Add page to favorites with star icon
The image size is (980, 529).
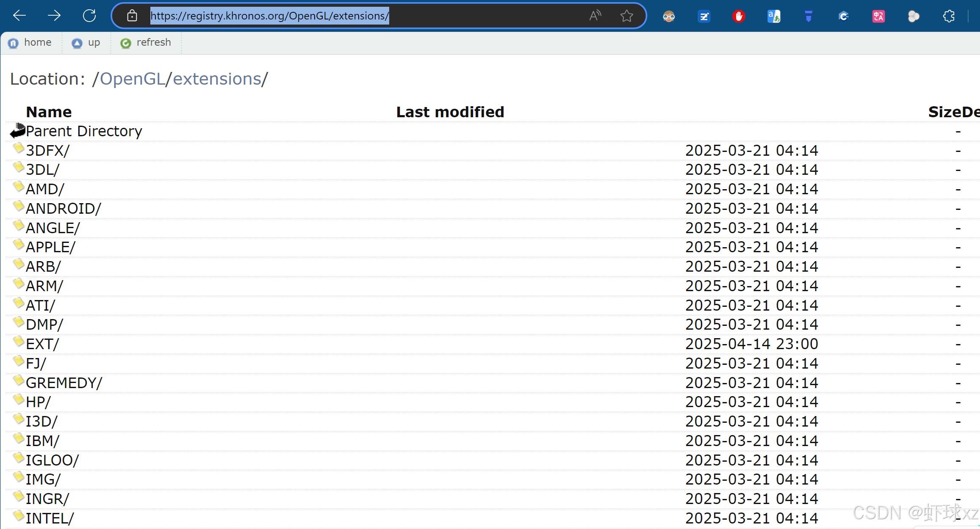[x=626, y=16]
